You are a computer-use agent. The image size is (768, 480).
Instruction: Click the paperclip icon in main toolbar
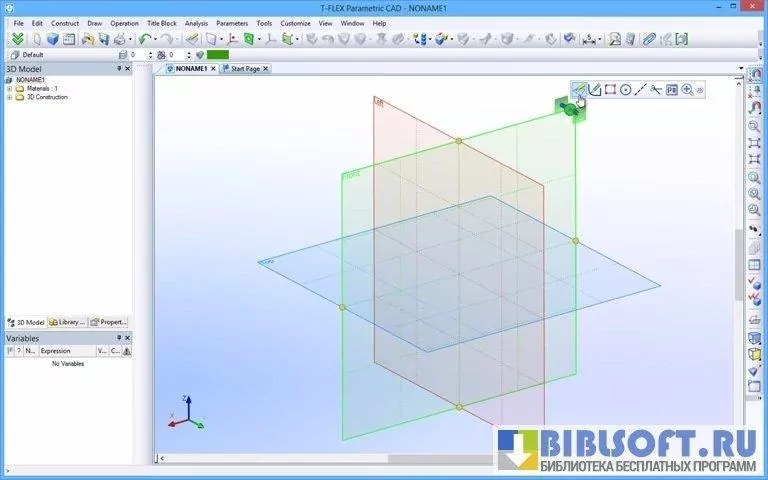coord(649,39)
